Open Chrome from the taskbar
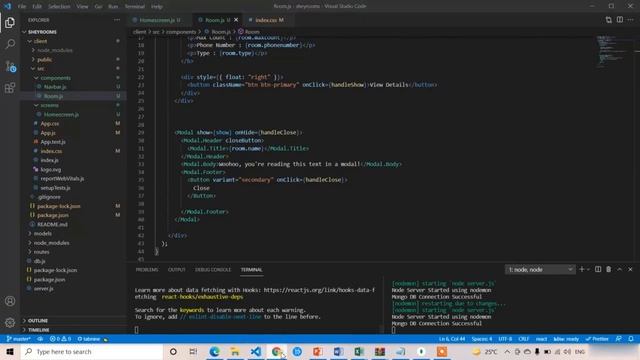This screenshot has height=360, width=640. point(277,351)
